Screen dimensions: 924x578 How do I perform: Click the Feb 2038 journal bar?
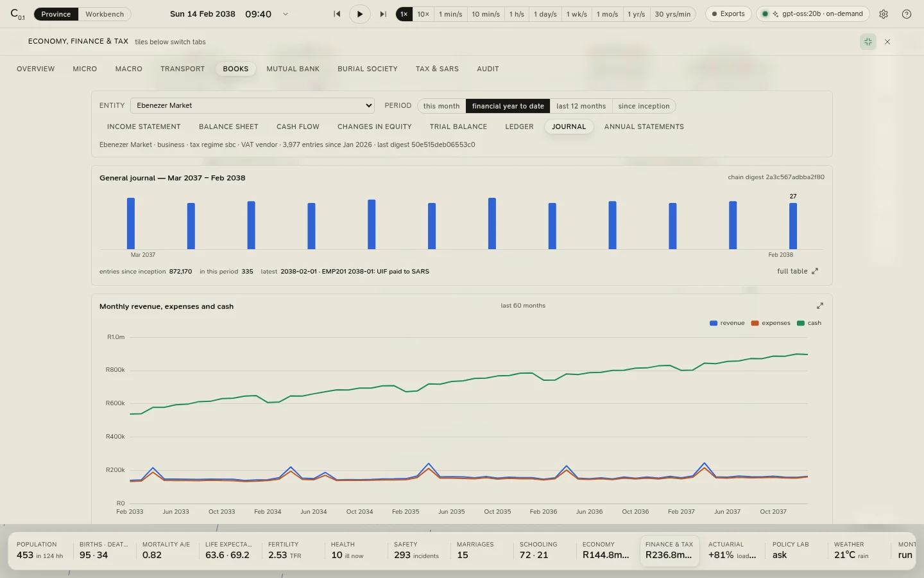coord(793,226)
